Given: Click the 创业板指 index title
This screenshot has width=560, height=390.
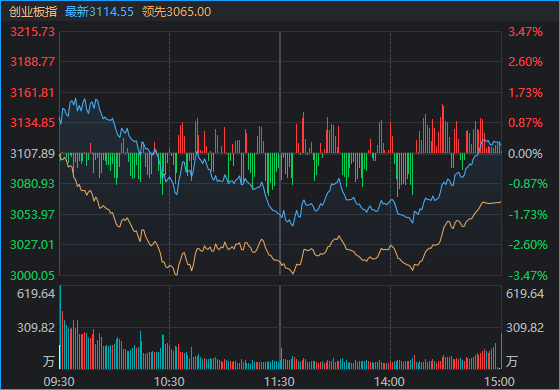Looking at the screenshot, I should [33, 12].
